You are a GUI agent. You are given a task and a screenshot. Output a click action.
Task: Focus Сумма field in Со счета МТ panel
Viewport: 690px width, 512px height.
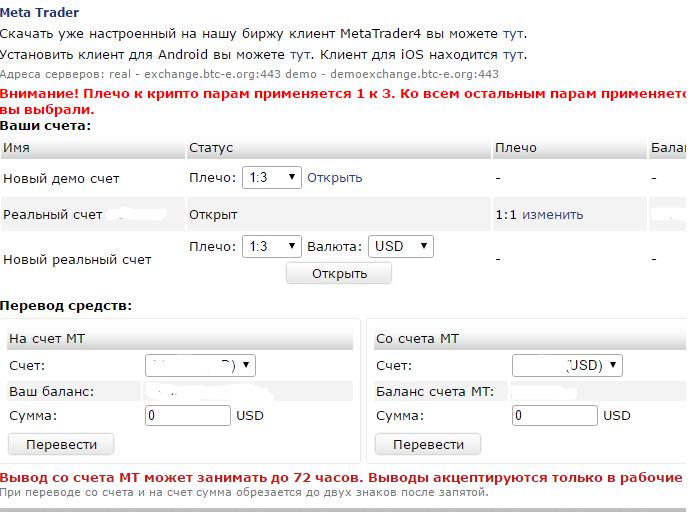click(x=554, y=415)
